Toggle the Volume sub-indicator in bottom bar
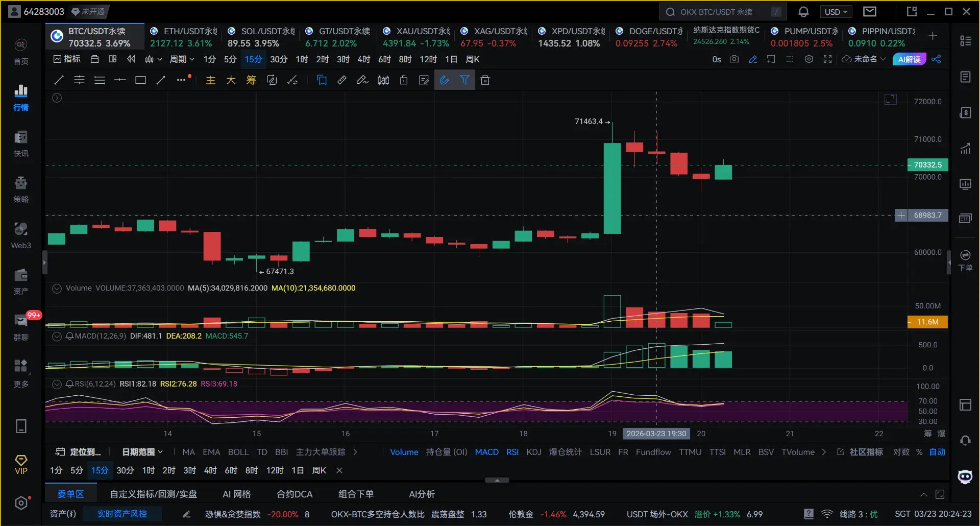Screen dimensions: 980x526 (404, 452)
